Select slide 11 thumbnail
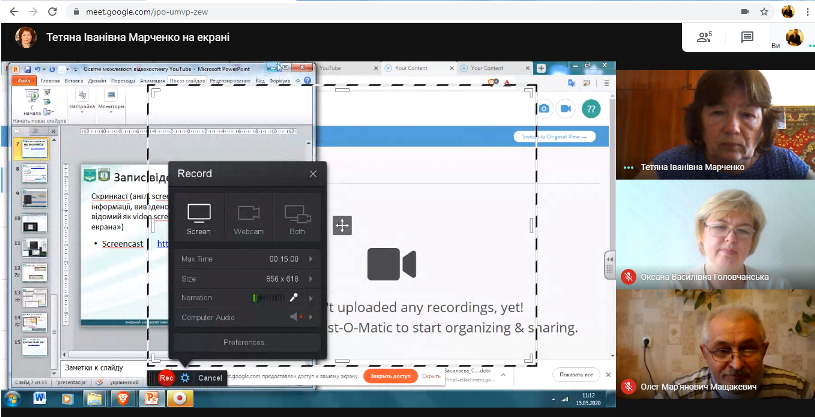The height and width of the screenshot is (417, 815). tap(35, 247)
